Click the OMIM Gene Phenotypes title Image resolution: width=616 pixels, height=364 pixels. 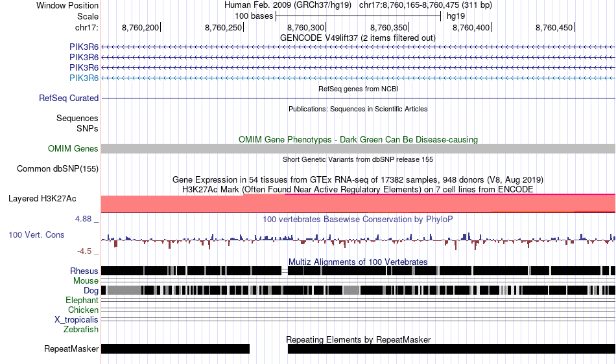[x=358, y=140]
